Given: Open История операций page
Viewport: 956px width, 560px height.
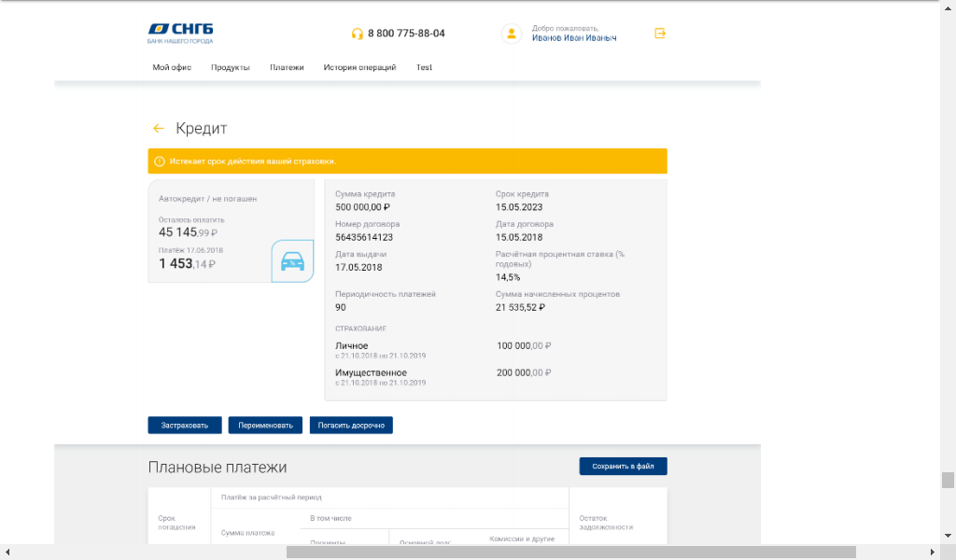Looking at the screenshot, I should click(359, 67).
